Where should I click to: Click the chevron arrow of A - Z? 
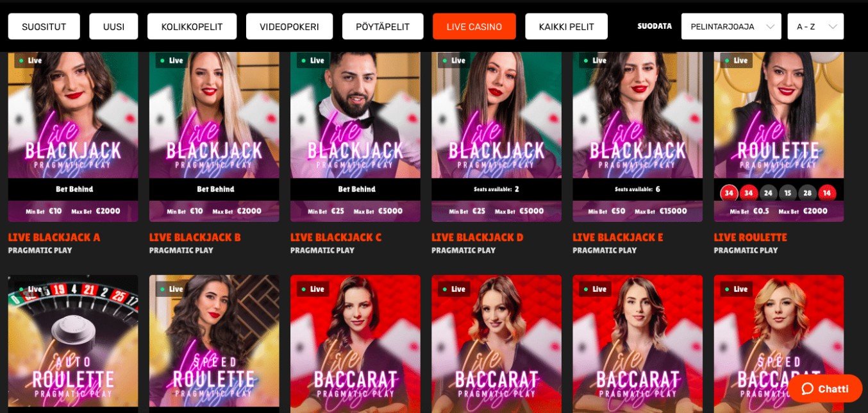click(x=833, y=27)
